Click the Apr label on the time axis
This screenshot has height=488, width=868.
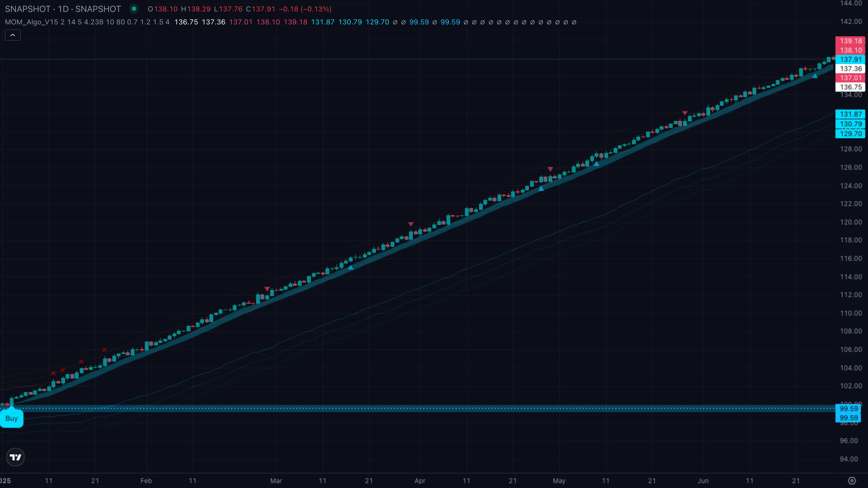[420, 481]
